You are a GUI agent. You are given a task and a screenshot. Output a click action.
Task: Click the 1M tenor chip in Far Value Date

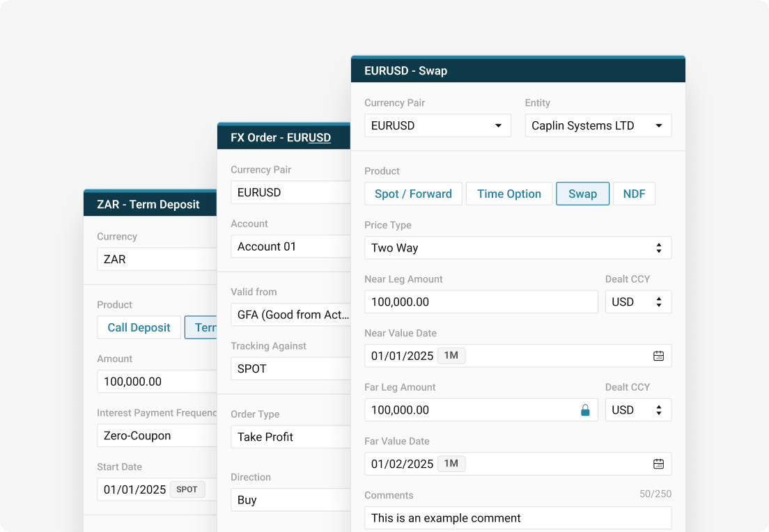pyautogui.click(x=451, y=463)
